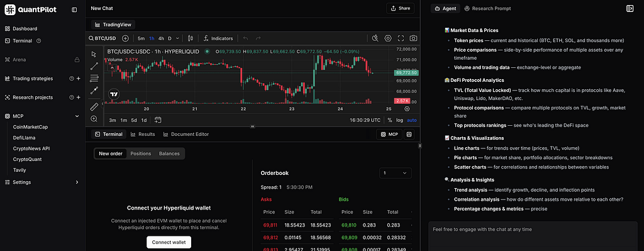Set chart date range to 1m

[123, 120]
